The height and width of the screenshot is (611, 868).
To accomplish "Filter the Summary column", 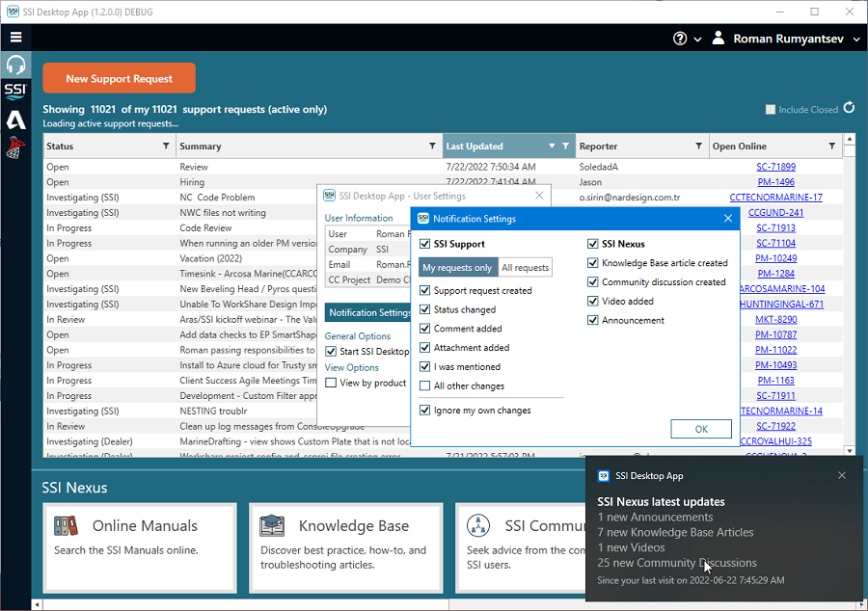I will [x=432, y=146].
